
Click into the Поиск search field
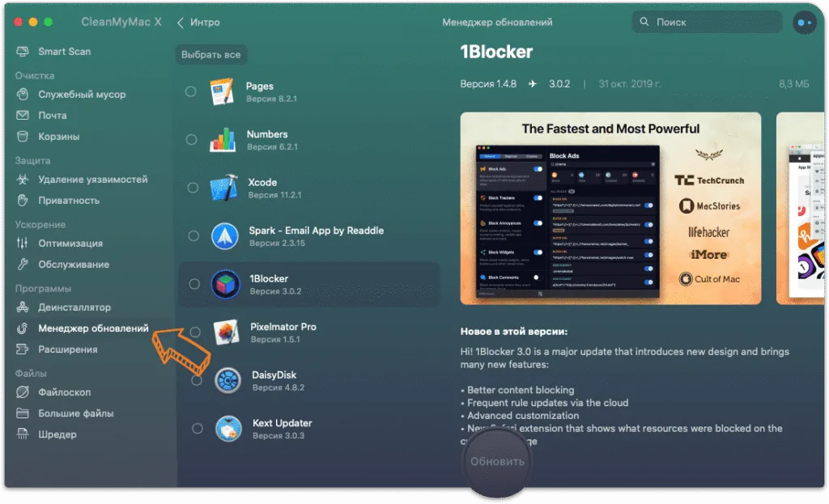coord(707,22)
